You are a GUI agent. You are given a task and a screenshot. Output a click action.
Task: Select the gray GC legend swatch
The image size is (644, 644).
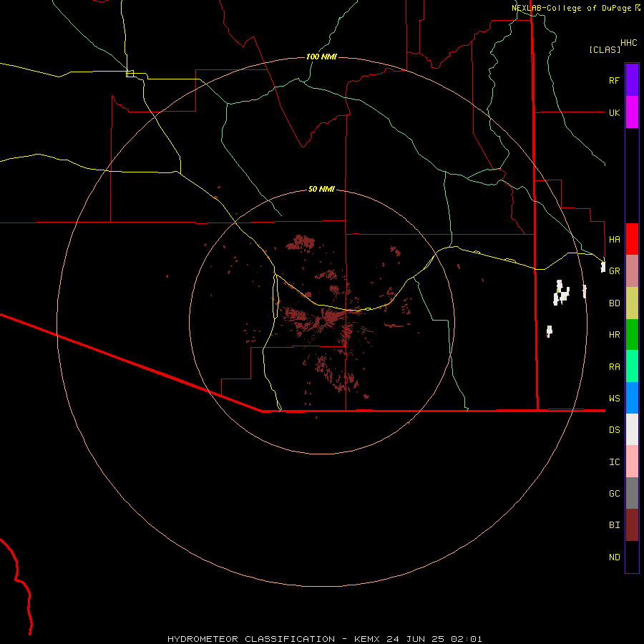(632, 493)
